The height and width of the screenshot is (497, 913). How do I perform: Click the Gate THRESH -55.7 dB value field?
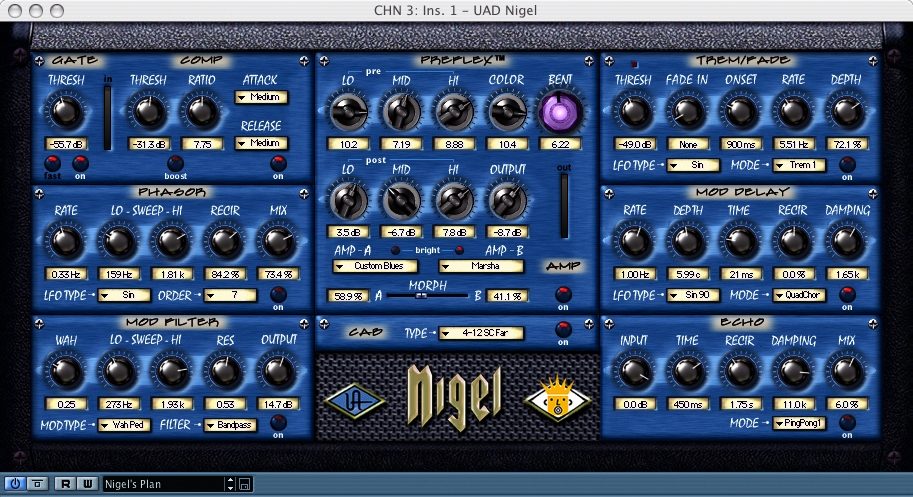point(66,144)
